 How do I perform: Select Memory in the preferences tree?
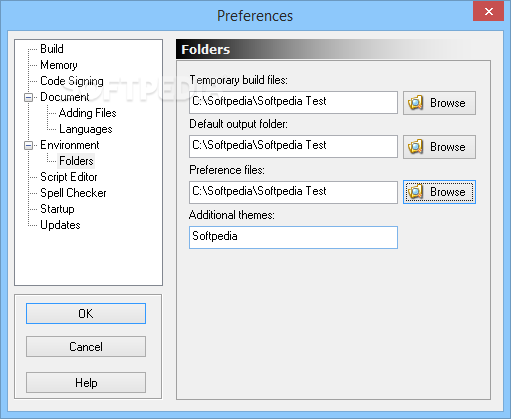pos(59,65)
